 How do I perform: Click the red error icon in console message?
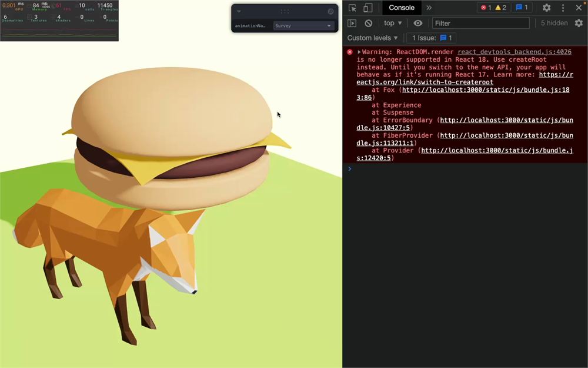click(349, 52)
